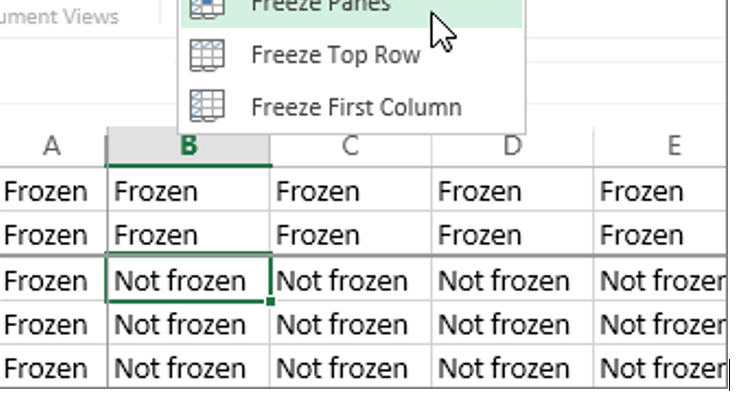This screenshot has height=394, width=737.
Task: Select the bottom Not frozen cell in column C
Action: point(351,367)
